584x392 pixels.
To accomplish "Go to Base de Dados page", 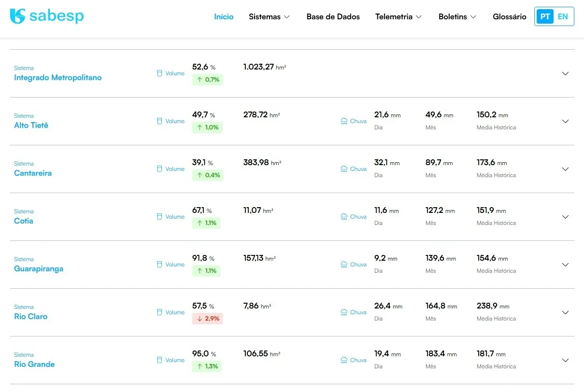I will 333,17.
